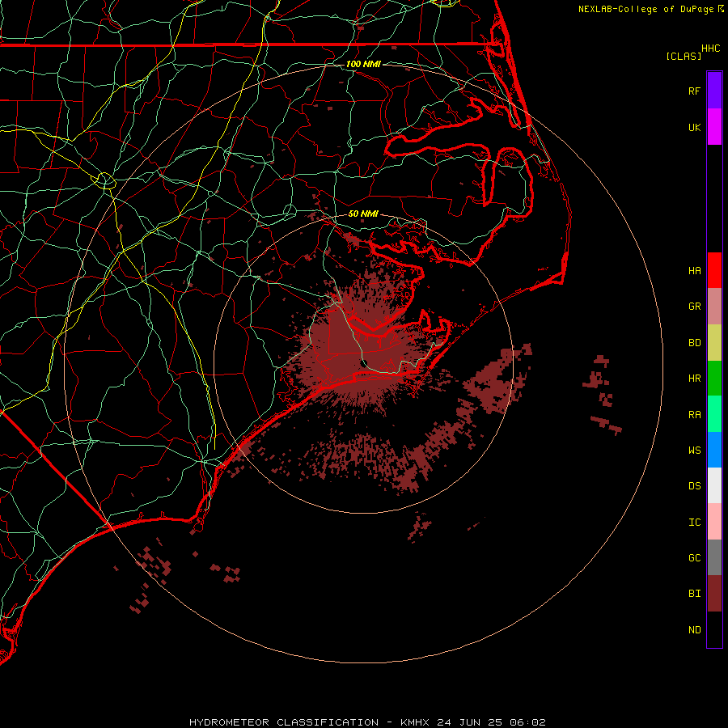Image resolution: width=728 pixels, height=728 pixels.
Task: Select the light pink IC legend swatch
Action: click(714, 522)
